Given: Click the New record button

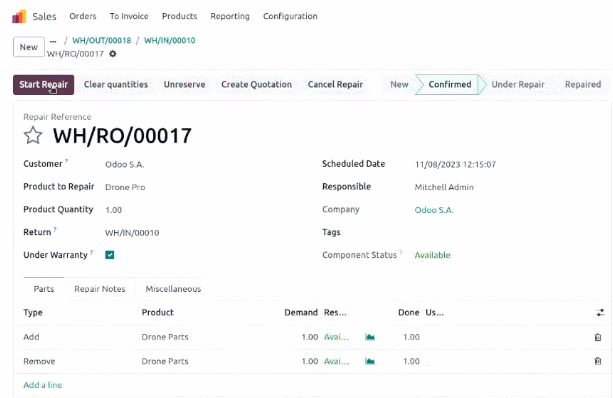Looking at the screenshot, I should pyautogui.click(x=29, y=47).
